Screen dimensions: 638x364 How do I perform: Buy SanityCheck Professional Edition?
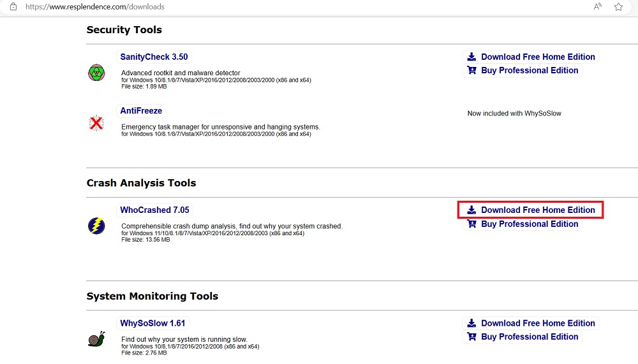[523, 70]
